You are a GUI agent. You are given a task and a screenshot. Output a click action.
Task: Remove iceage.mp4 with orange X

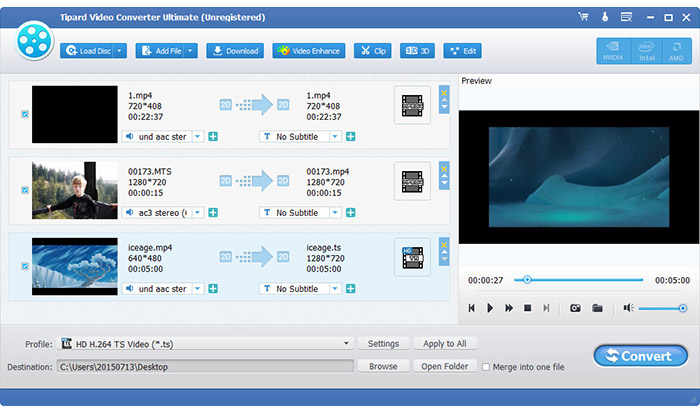pos(444,245)
